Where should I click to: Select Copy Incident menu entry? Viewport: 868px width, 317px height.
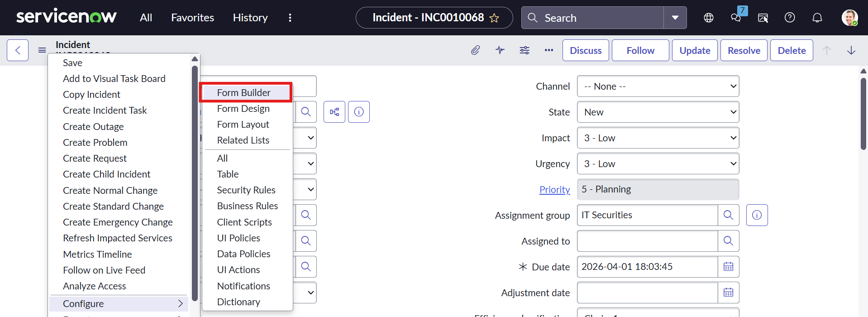tap(91, 95)
